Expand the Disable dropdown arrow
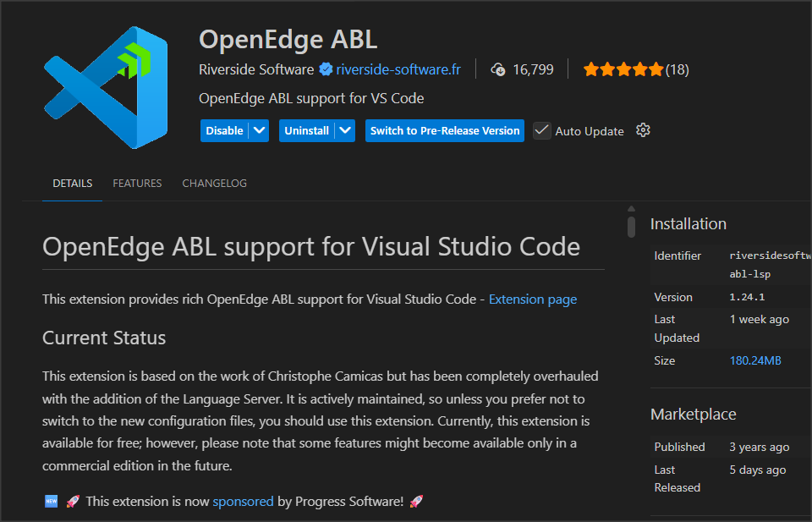The image size is (812, 522). pos(259,131)
